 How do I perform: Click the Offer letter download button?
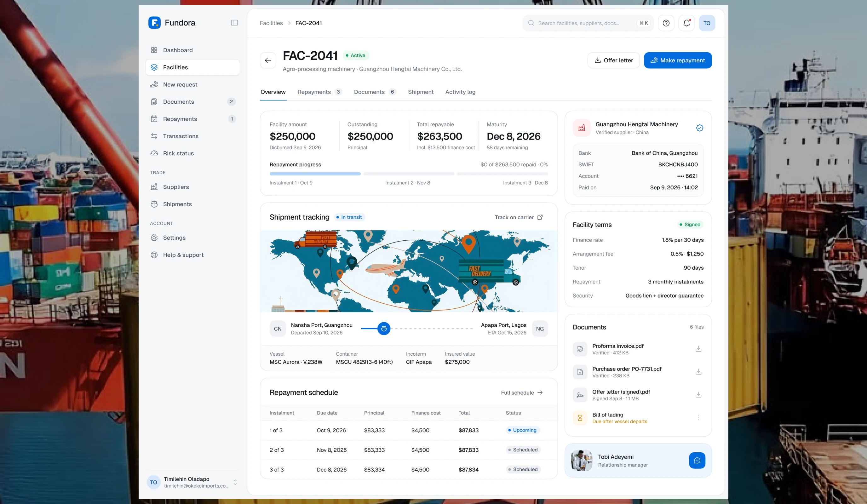tap(613, 60)
